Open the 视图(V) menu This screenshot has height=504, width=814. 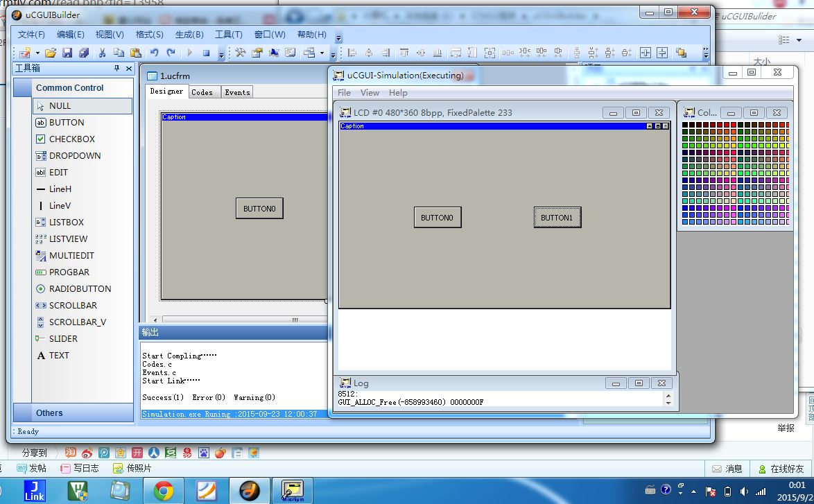110,35
